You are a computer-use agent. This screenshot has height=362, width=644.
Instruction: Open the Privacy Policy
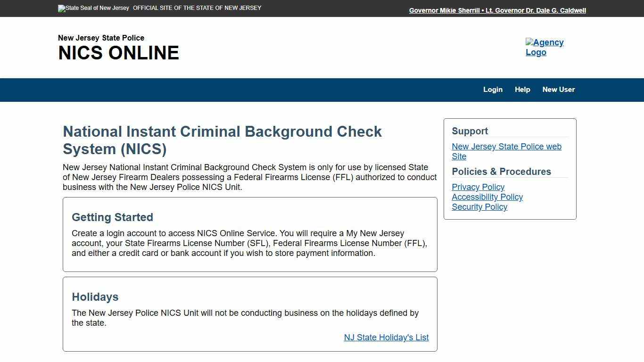tap(478, 187)
